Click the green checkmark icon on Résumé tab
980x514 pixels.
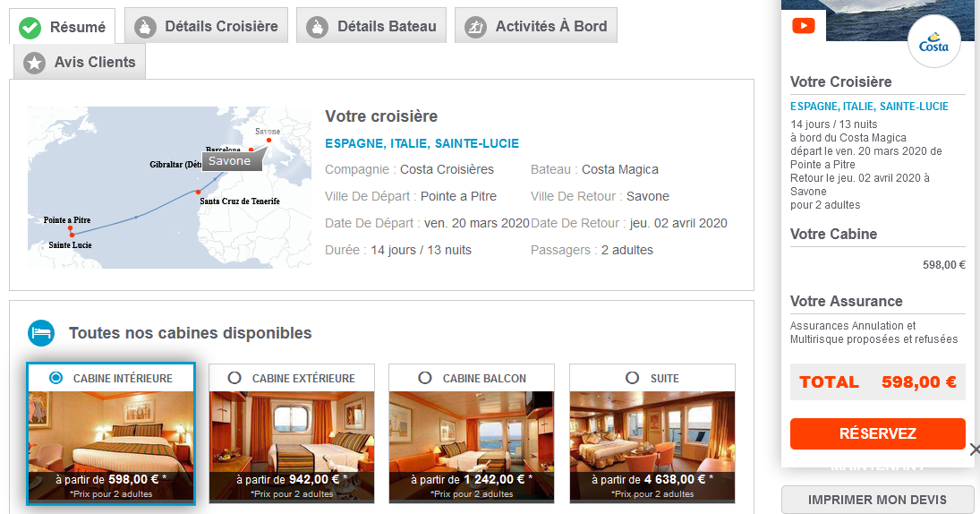coord(30,28)
